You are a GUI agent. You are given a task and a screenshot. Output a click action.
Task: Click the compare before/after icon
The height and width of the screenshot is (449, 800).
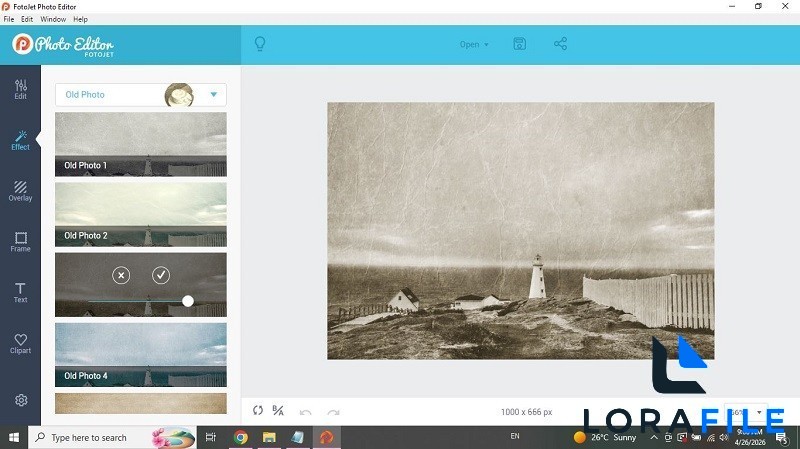pyautogui.click(x=278, y=410)
